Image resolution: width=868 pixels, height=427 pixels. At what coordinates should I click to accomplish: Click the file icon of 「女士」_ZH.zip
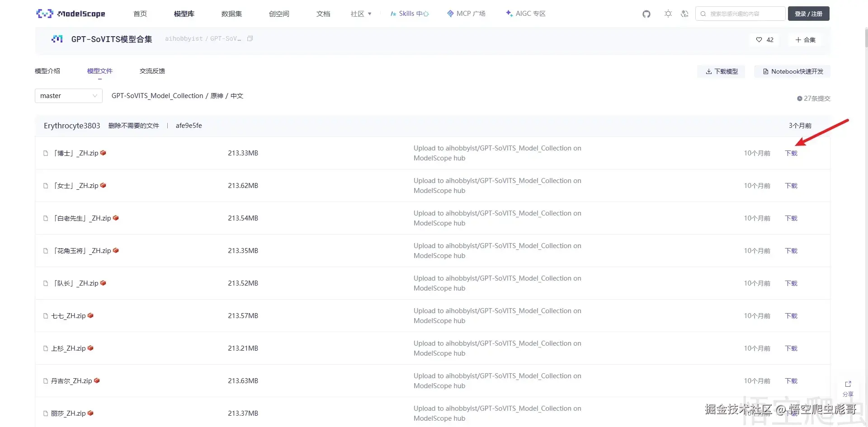46,186
